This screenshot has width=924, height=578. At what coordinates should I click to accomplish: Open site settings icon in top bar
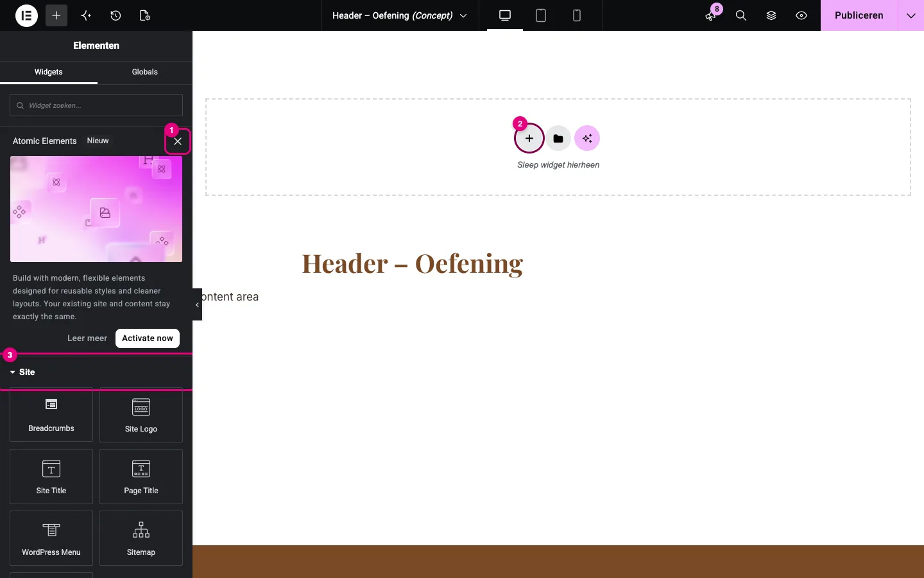click(86, 15)
